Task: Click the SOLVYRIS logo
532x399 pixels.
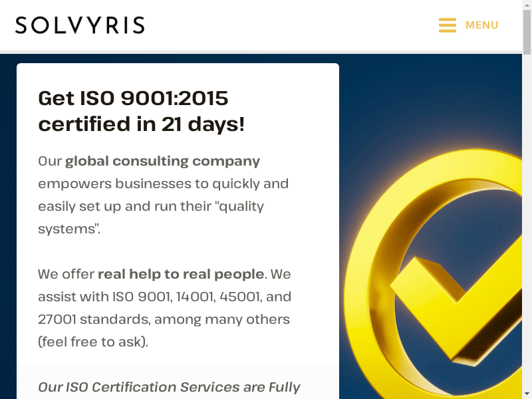Action: 80,25
